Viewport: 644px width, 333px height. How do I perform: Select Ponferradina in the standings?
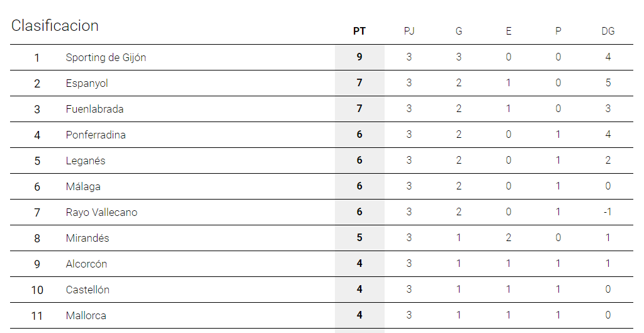pyautogui.click(x=96, y=135)
